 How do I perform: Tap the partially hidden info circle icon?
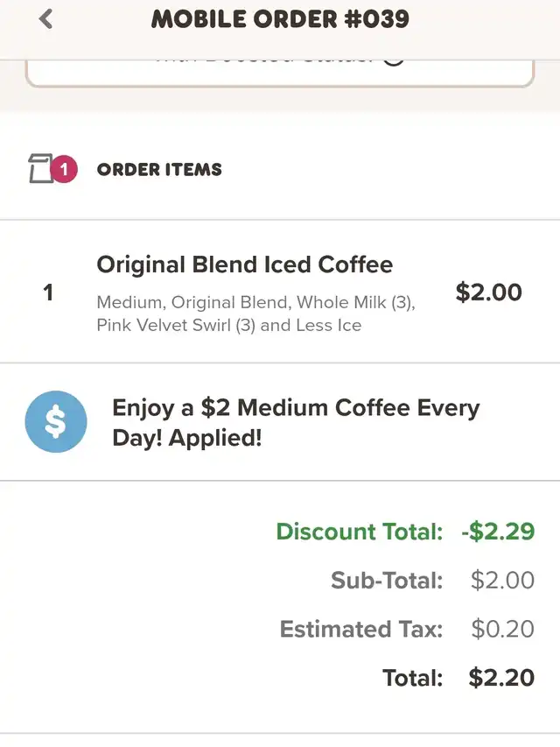tap(394, 62)
